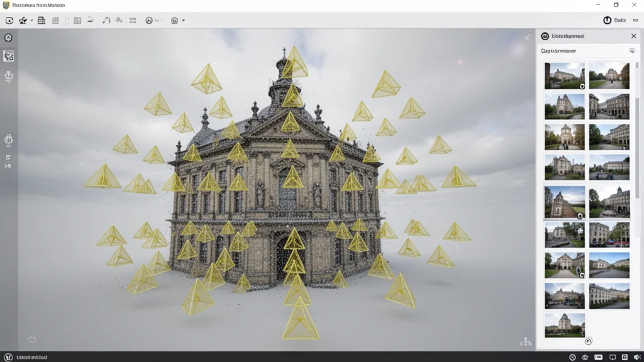Close the image side panel with its X

click(x=633, y=36)
